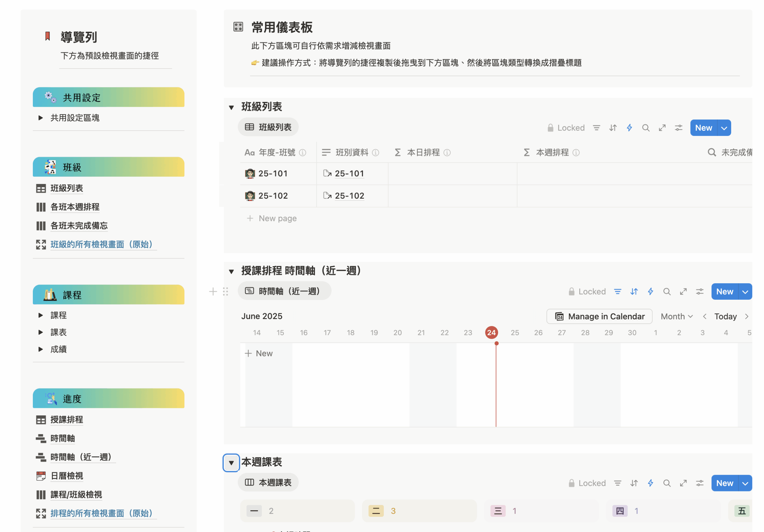Click the filter icon in 時間軸（近一週）toolbar
This screenshot has width=764, height=532.
617,292
